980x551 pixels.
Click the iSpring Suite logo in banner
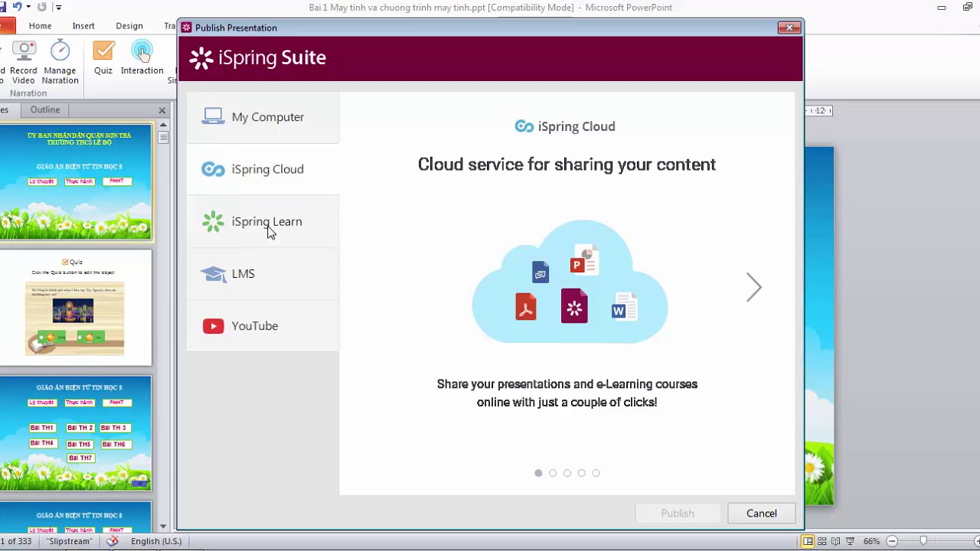coord(258,58)
